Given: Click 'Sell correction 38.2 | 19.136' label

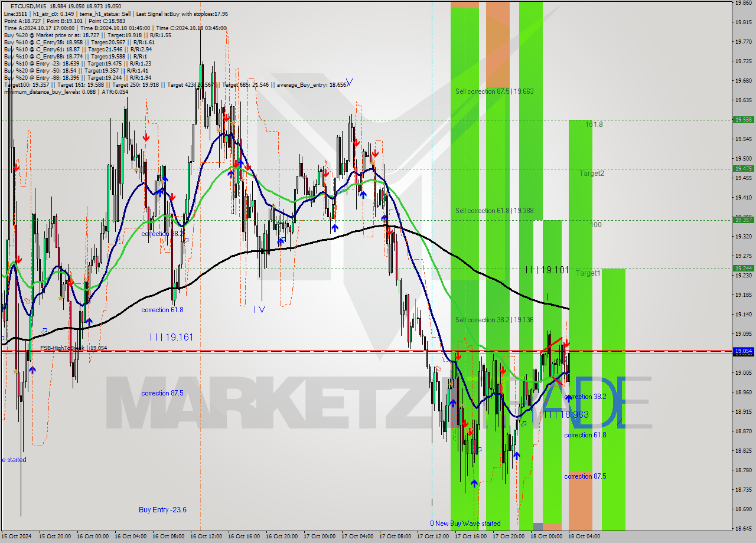Looking at the screenshot, I should click(x=494, y=320).
